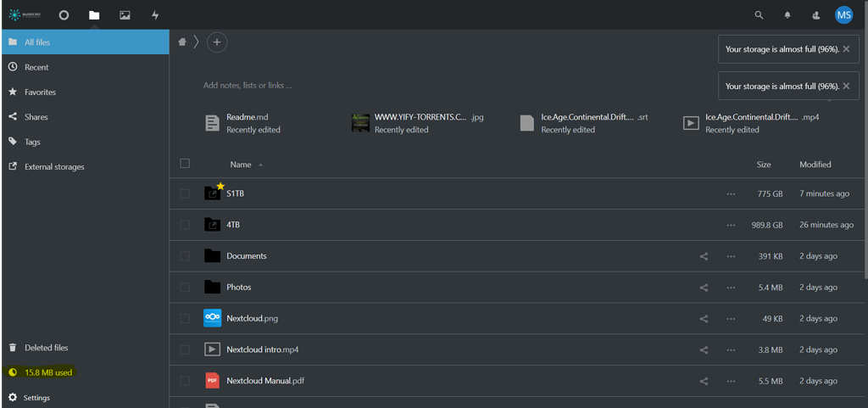Open three-dot actions menu for Nextcloud intro.mp4
This screenshot has width=868, height=408.
coord(732,349)
